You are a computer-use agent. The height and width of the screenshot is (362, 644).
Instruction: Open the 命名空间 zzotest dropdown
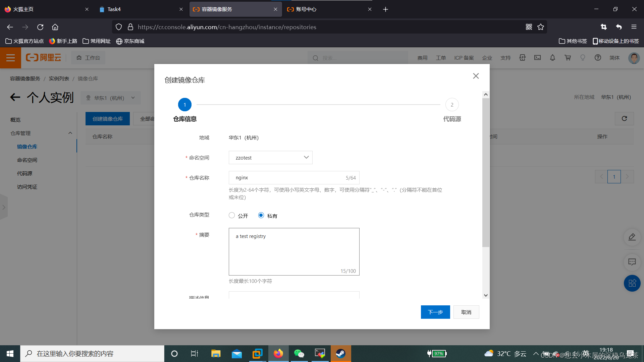coord(270,158)
